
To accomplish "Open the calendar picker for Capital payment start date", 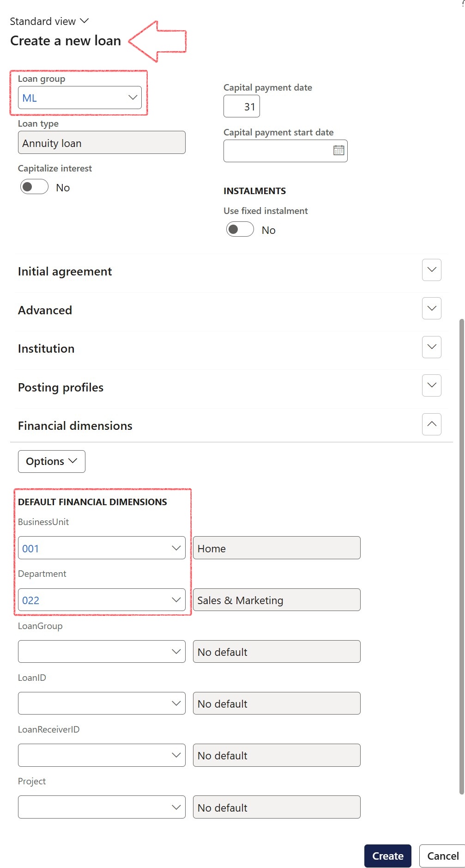I will coord(338,150).
